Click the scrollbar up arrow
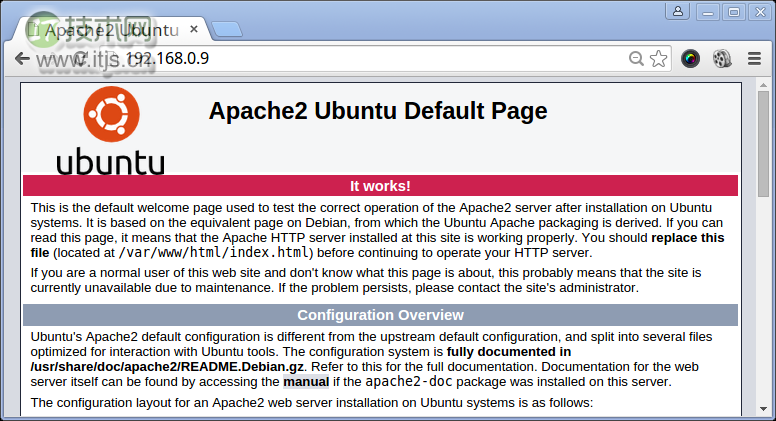Screen dimensions: 776x421 point(764,85)
